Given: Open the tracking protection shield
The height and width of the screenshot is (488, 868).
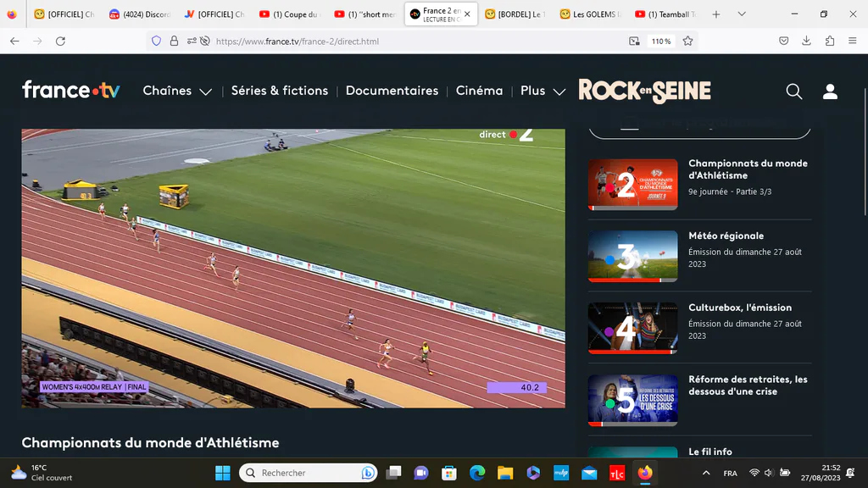Looking at the screenshot, I should (157, 41).
